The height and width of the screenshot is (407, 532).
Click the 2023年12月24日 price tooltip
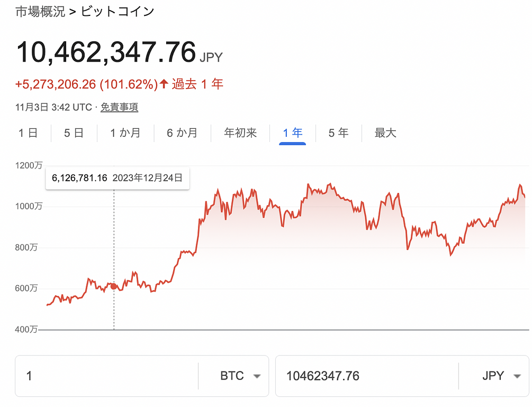coord(118,179)
